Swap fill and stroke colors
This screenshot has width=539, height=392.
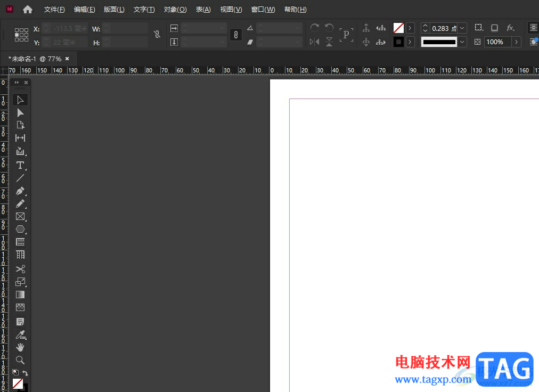pyautogui.click(x=25, y=373)
